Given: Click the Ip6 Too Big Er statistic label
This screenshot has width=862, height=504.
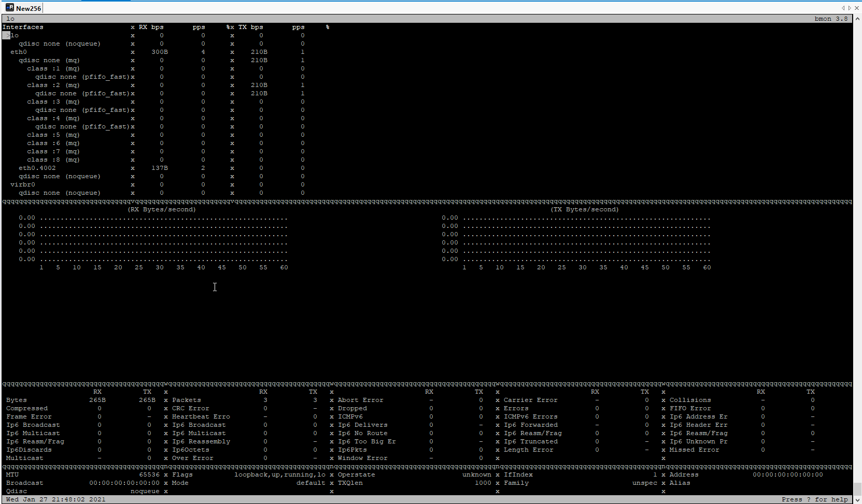Looking at the screenshot, I should [x=367, y=441].
